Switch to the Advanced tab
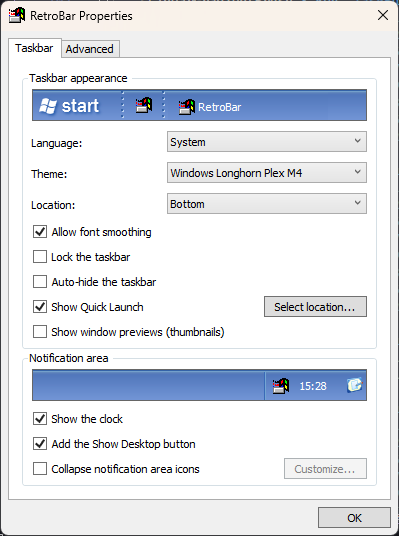 [90, 49]
